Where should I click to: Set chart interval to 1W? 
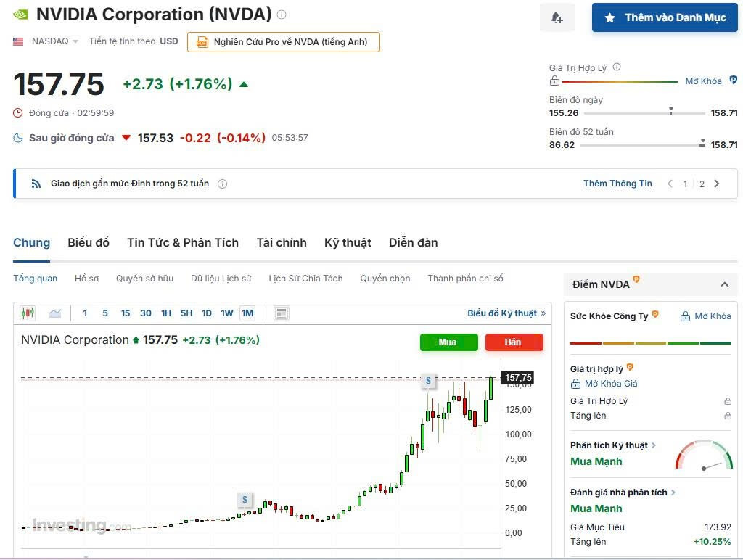227,313
